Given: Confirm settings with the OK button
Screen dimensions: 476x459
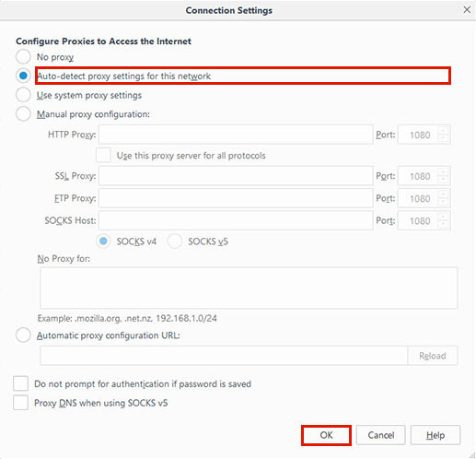Looking at the screenshot, I should (326, 435).
